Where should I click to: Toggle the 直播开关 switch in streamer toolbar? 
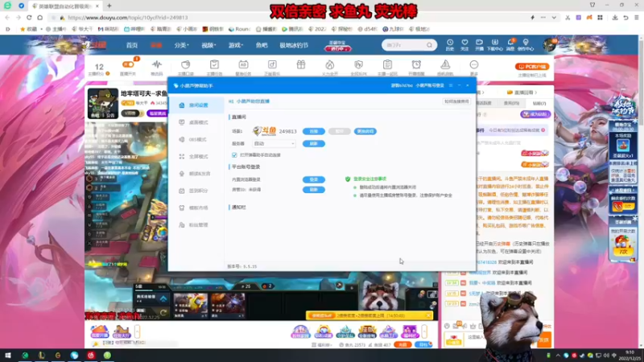point(128,64)
